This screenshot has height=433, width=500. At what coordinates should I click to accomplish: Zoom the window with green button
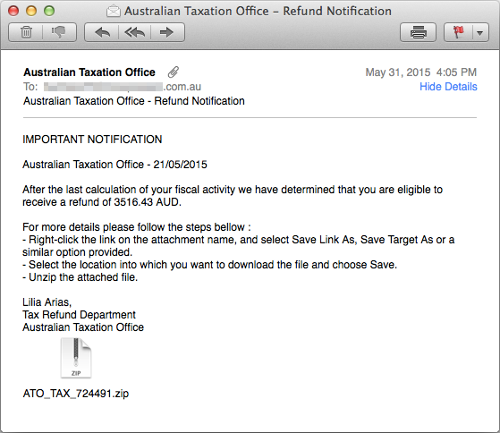pyautogui.click(x=49, y=11)
